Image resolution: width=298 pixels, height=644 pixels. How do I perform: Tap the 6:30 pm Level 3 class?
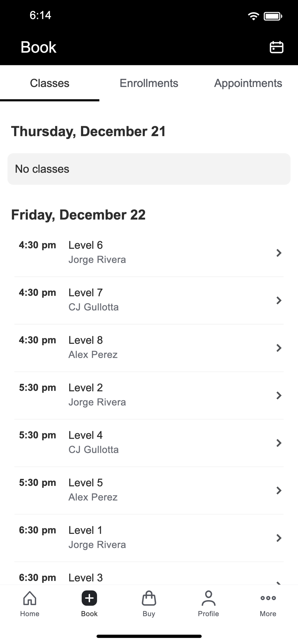point(148,578)
